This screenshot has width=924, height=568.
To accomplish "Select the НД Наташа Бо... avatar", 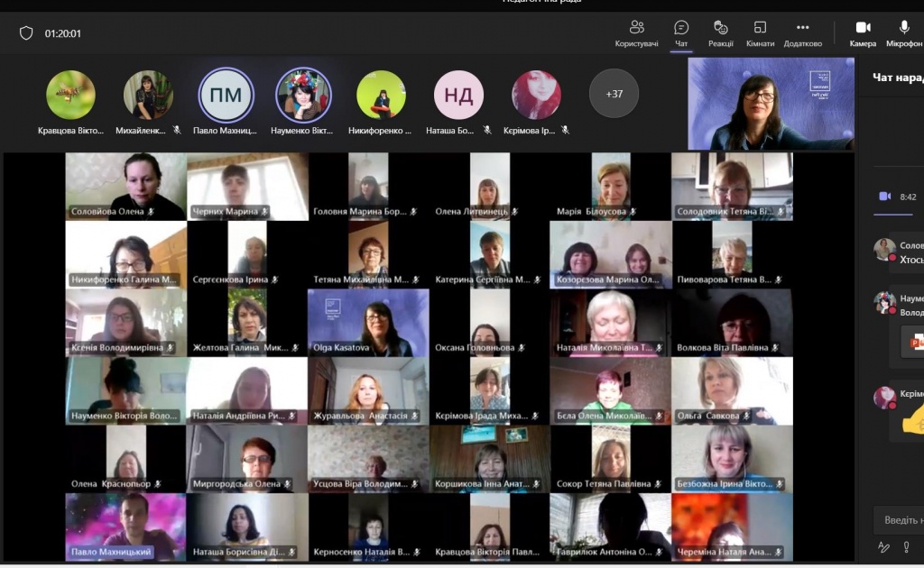I will 458,94.
